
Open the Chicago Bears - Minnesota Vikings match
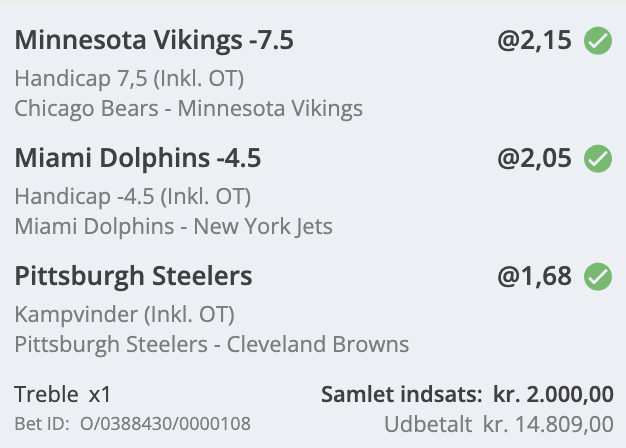(x=188, y=109)
